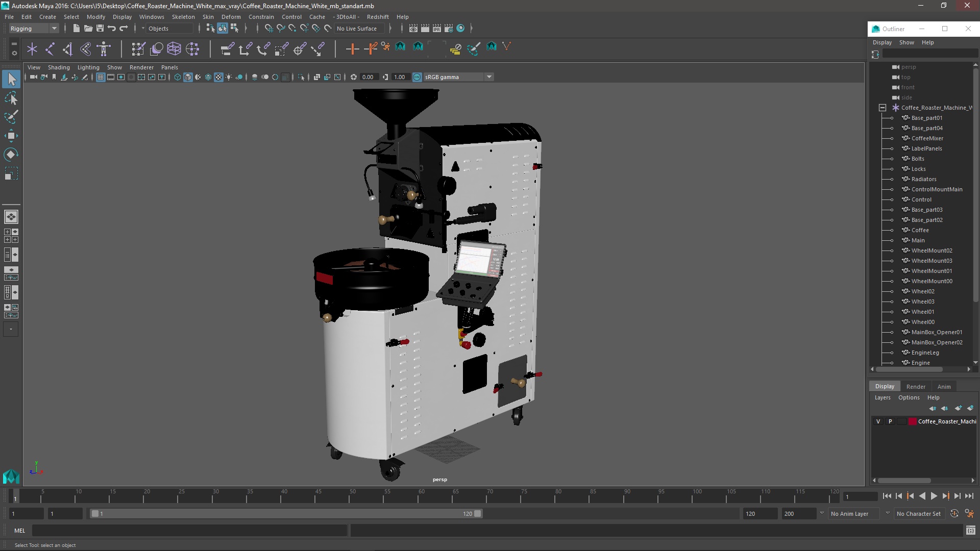Click the Render current frame icon
This screenshot has height=551, width=980.
425,29
